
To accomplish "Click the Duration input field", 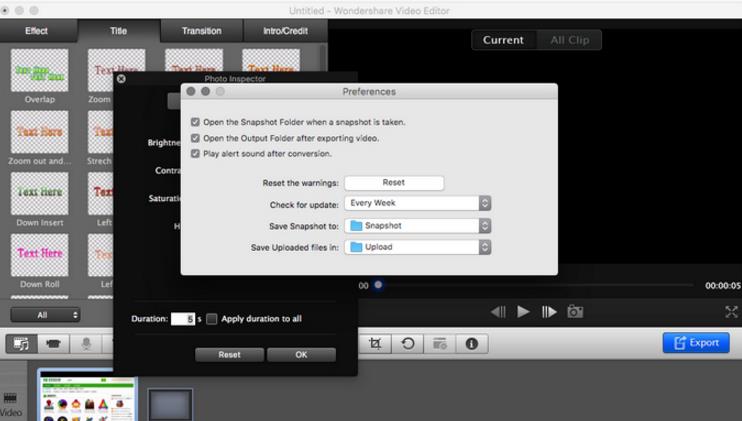I will click(x=183, y=319).
